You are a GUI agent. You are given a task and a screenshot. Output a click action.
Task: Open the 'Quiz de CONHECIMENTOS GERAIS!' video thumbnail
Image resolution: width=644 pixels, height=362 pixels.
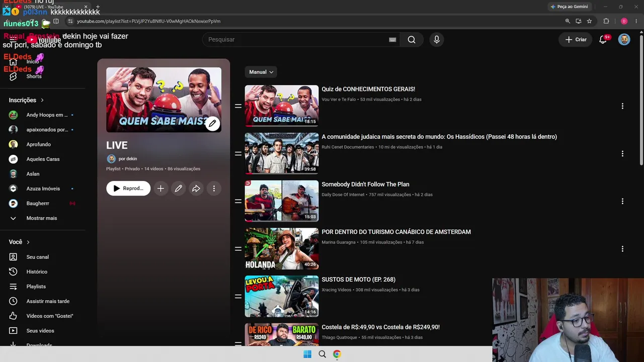pyautogui.click(x=282, y=106)
